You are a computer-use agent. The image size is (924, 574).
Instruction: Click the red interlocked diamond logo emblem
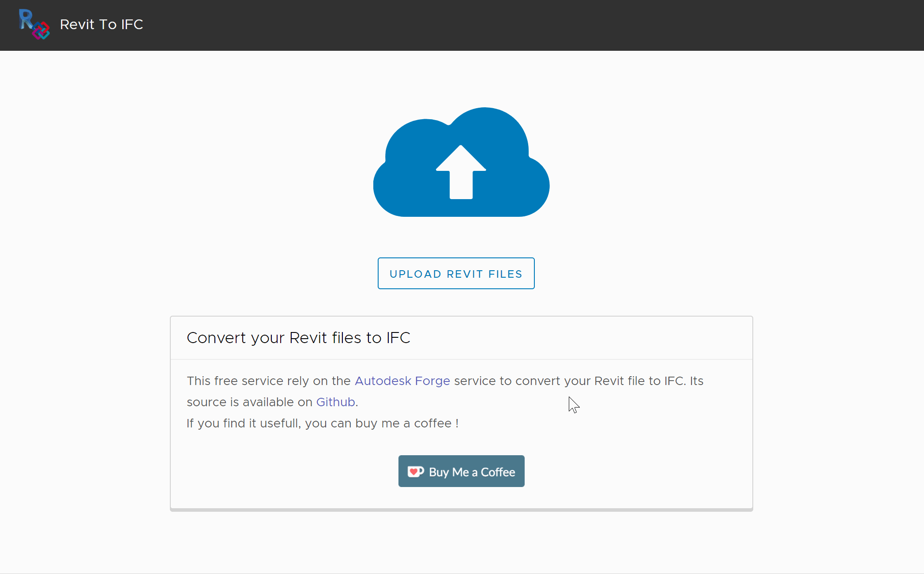(41, 30)
